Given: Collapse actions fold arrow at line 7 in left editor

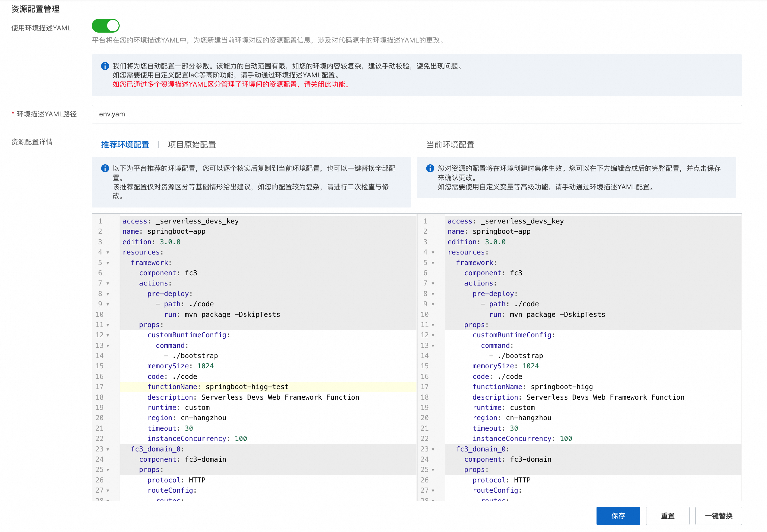Looking at the screenshot, I should (x=108, y=284).
